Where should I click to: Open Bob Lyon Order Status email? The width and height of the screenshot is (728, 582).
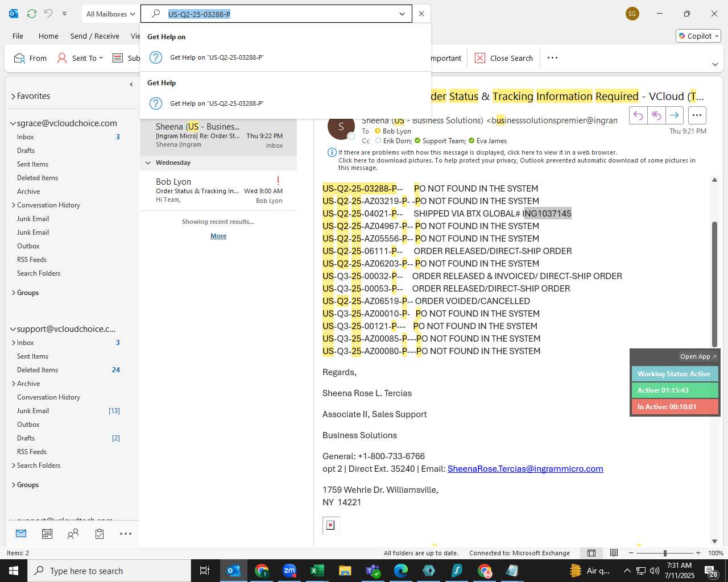point(218,190)
